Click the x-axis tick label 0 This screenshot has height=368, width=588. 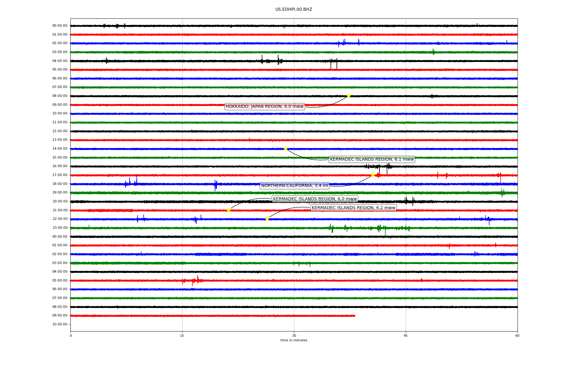point(71,336)
